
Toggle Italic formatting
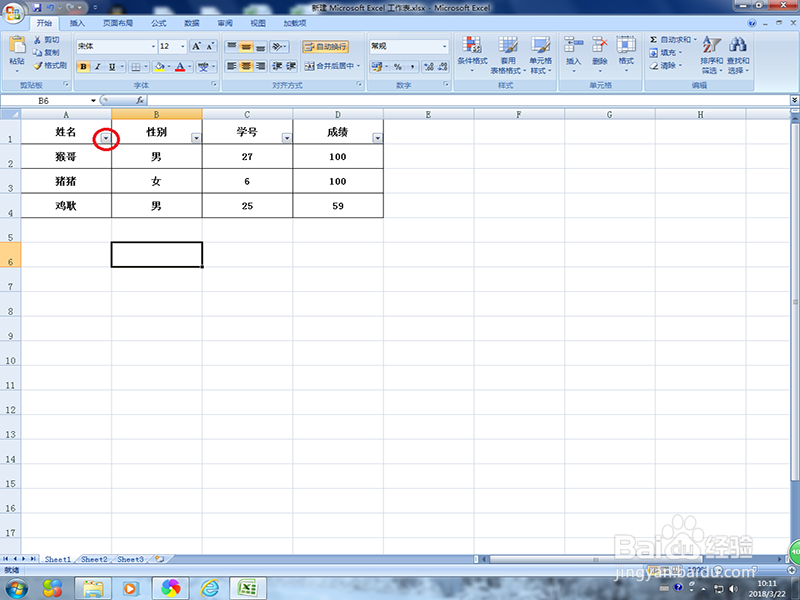click(x=97, y=67)
